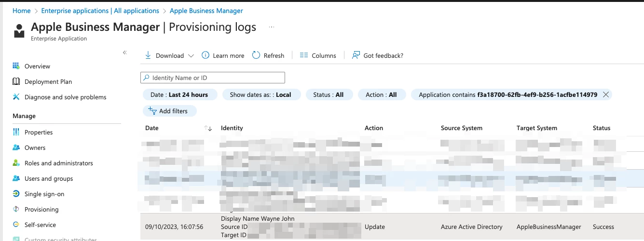This screenshot has width=644, height=241.
Task: Click the Deployment Plan book icon
Action: [x=16, y=81]
